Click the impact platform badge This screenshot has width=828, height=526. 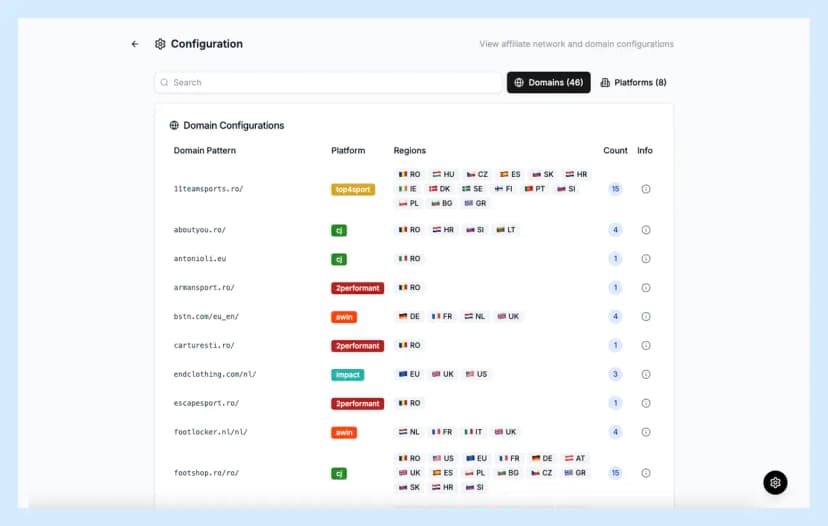(x=347, y=375)
